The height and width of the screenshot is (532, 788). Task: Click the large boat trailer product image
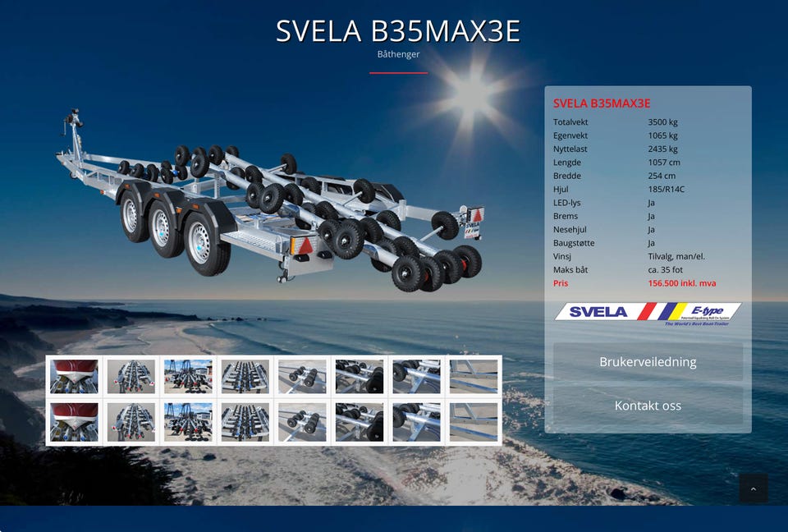click(x=270, y=202)
